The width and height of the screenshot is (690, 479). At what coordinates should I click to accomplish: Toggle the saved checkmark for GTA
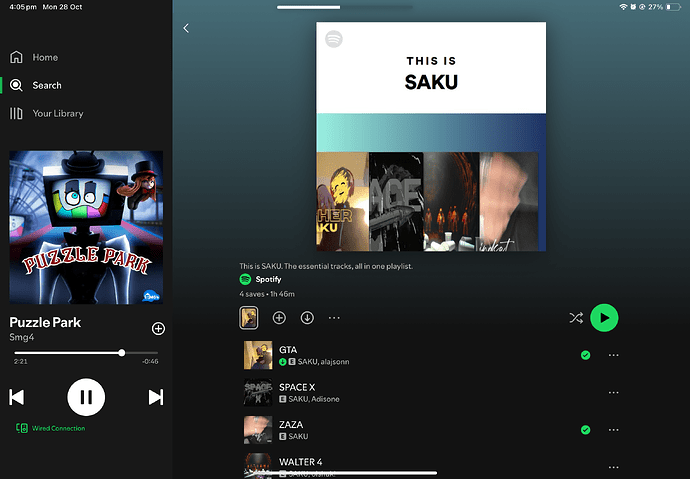[585, 355]
